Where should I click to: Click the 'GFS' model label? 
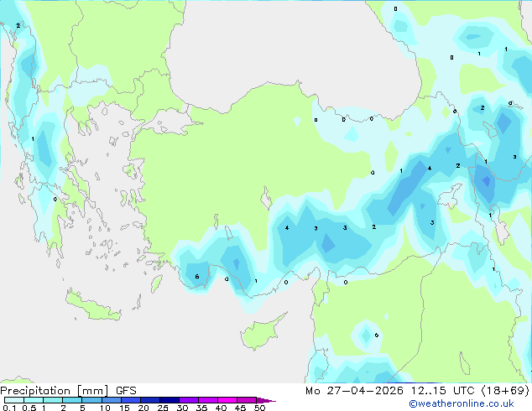point(126,391)
